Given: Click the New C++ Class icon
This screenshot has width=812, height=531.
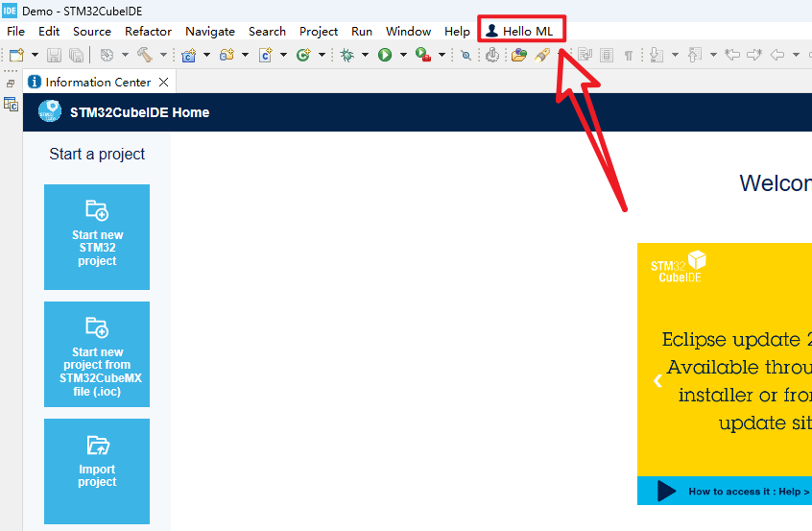Looking at the screenshot, I should tap(303, 55).
